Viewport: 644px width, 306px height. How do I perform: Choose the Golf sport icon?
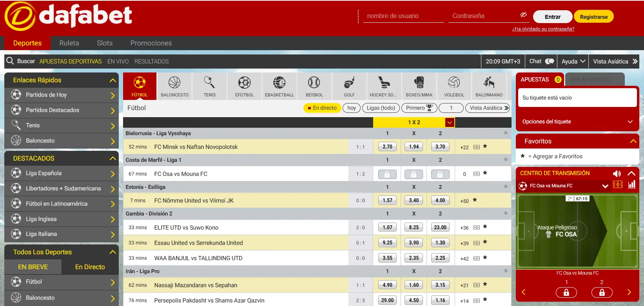point(349,83)
